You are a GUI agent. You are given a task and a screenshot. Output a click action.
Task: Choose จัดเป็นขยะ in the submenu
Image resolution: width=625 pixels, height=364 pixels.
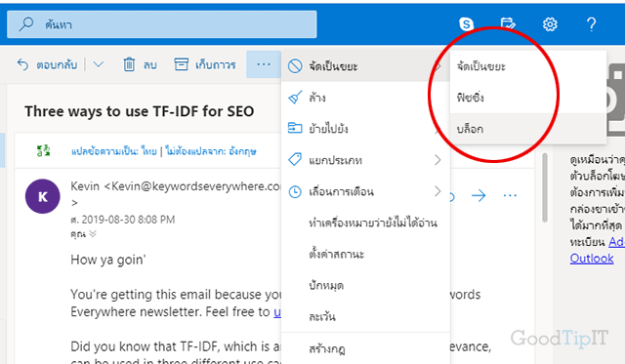pos(528,66)
